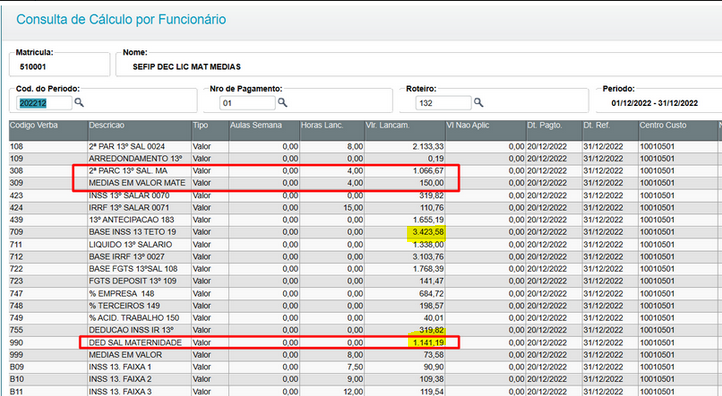Viewport: 722px width, 396px height.
Task: Select matricula value 510001
Action: click(33, 67)
